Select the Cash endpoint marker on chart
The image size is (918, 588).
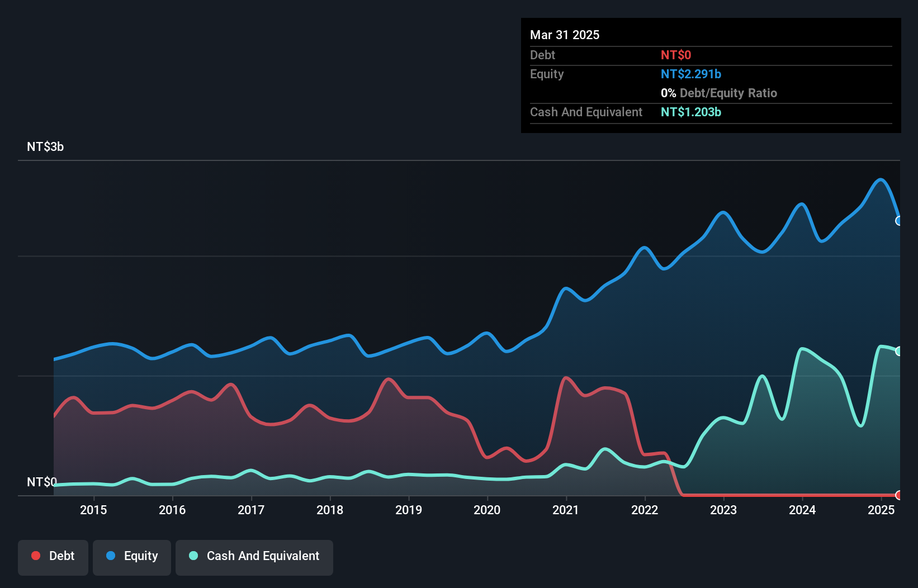(x=899, y=351)
